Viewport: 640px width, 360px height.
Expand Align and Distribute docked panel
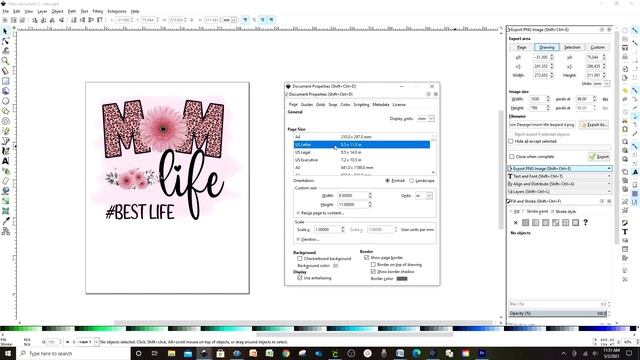click(x=559, y=184)
